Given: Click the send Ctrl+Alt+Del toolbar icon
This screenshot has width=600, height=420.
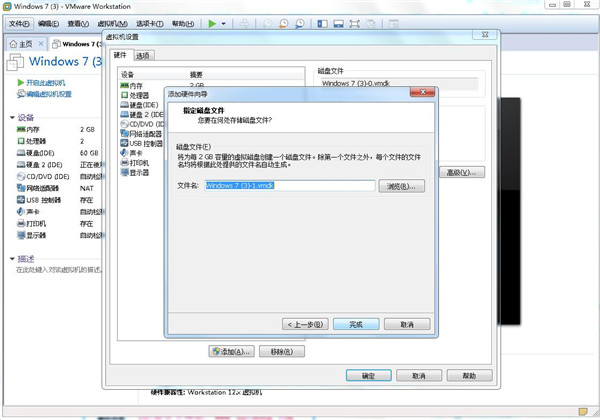Looking at the screenshot, I should 244,24.
